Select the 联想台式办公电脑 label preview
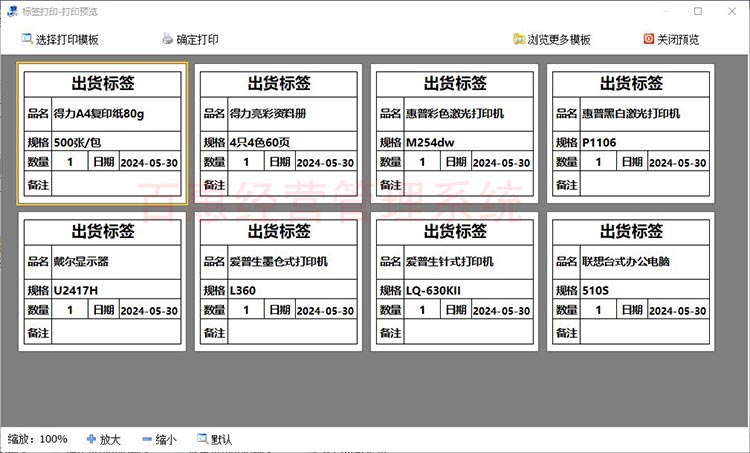 [x=630, y=282]
